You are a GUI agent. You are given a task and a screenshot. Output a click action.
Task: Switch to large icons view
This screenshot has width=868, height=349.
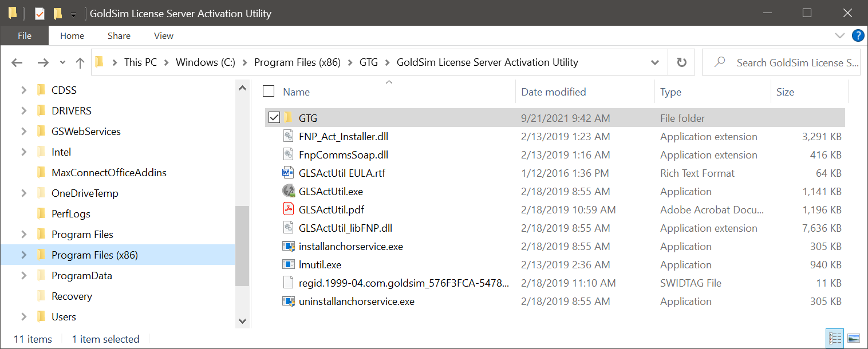tap(853, 338)
